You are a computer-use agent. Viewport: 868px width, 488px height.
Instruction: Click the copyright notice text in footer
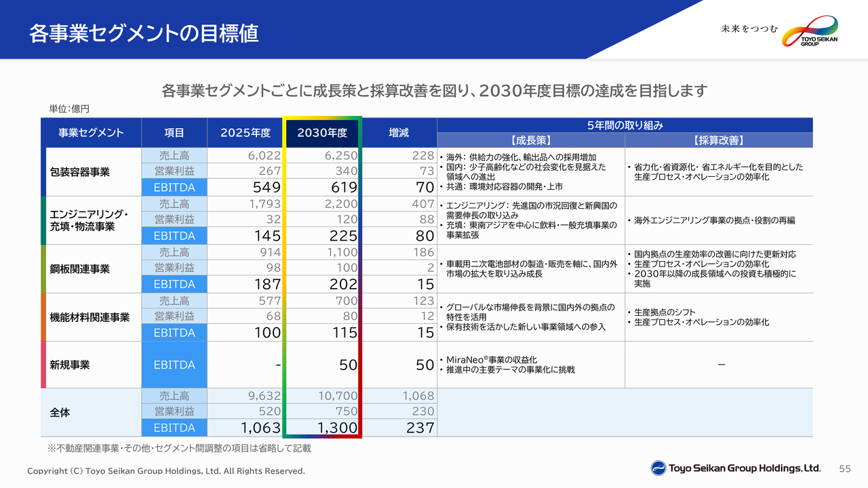(x=166, y=470)
